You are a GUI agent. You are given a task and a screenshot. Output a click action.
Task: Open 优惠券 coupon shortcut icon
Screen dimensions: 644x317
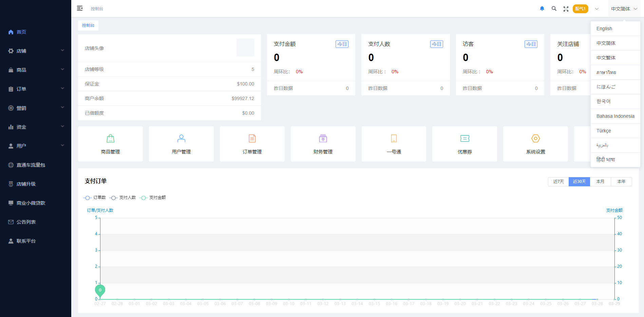(465, 138)
